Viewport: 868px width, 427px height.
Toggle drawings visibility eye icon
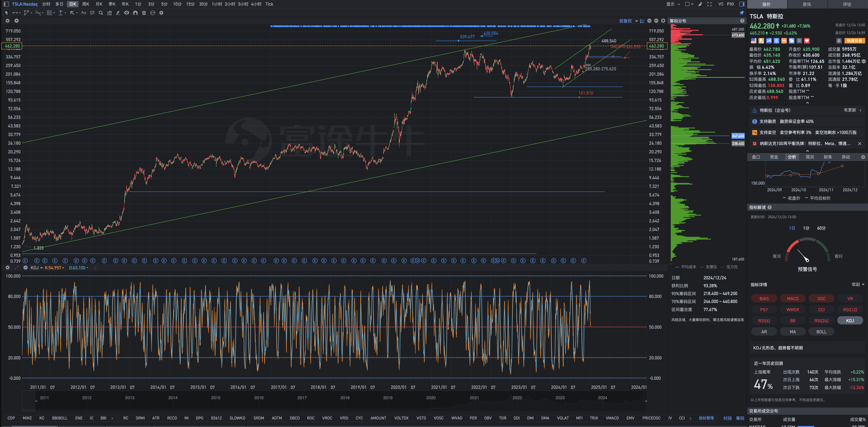pyautogui.click(x=126, y=13)
